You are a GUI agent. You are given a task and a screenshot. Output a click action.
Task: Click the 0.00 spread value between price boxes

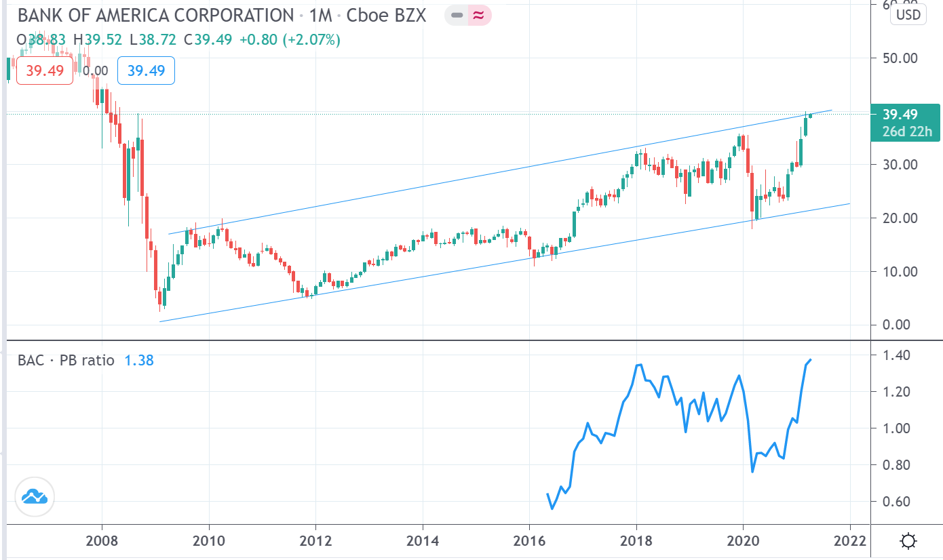tap(95, 71)
